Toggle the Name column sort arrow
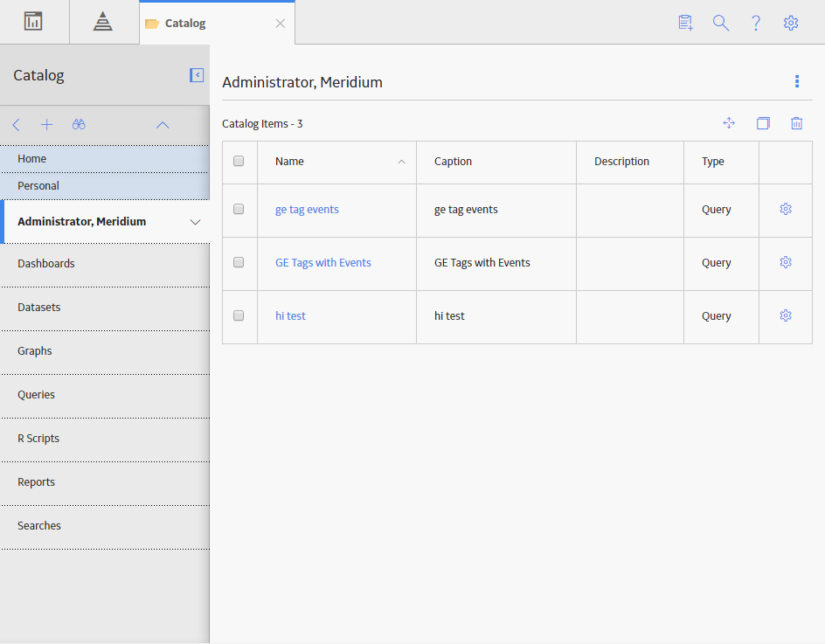Screen dimensions: 825x644 (x=401, y=162)
